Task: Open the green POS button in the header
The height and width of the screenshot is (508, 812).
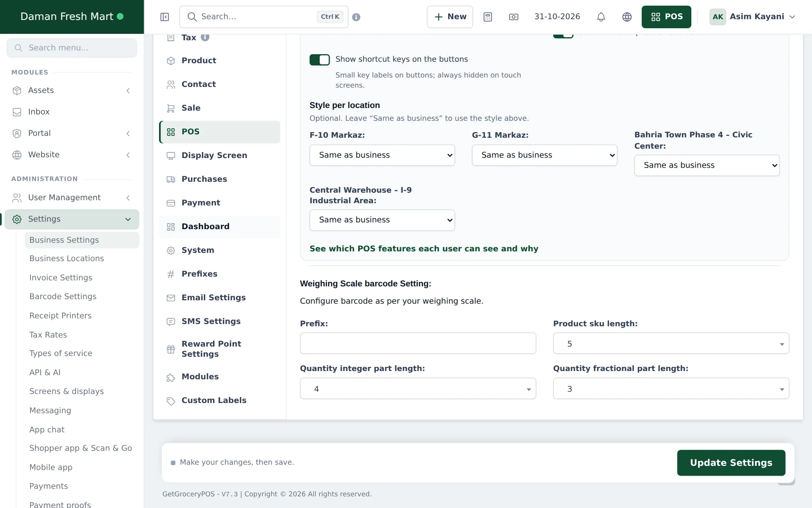Action: pos(666,17)
